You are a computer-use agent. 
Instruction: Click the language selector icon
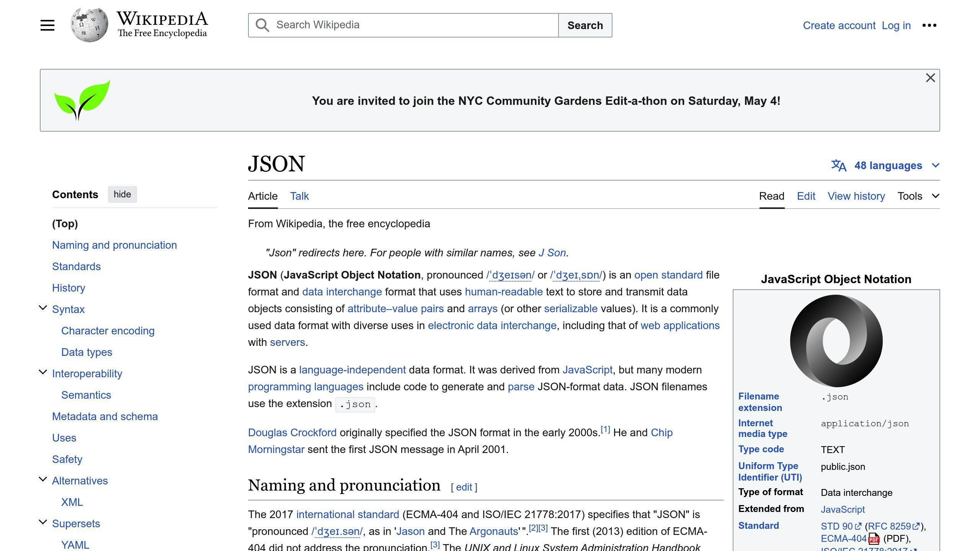(x=838, y=165)
